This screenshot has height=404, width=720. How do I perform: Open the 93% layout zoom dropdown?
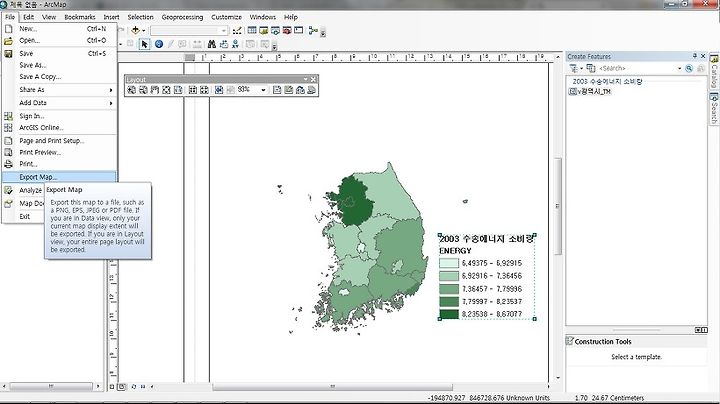(263, 90)
